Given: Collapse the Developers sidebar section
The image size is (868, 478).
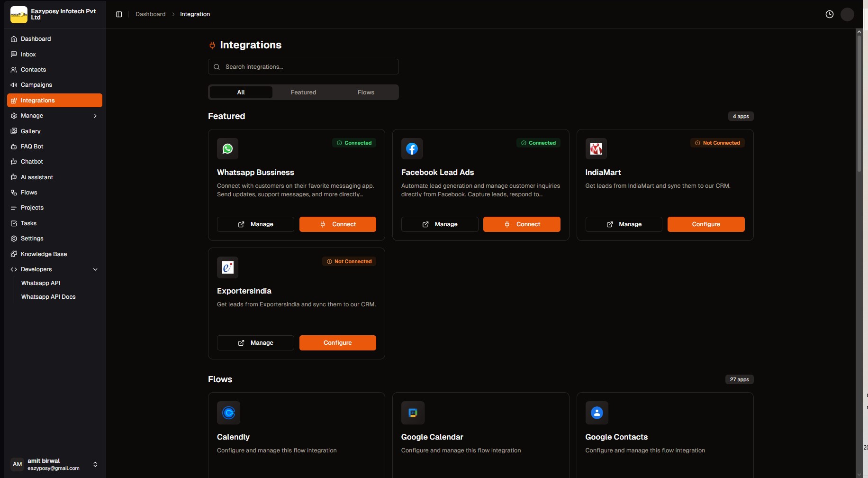Looking at the screenshot, I should (95, 269).
